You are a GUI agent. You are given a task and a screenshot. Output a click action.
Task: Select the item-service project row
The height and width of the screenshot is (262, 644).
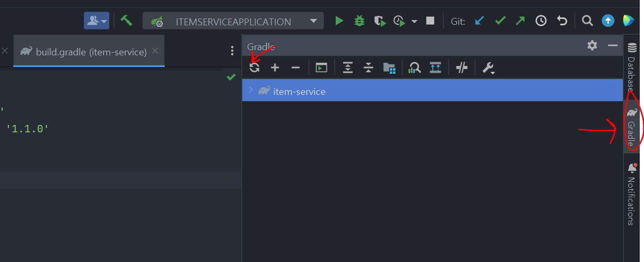(x=433, y=91)
